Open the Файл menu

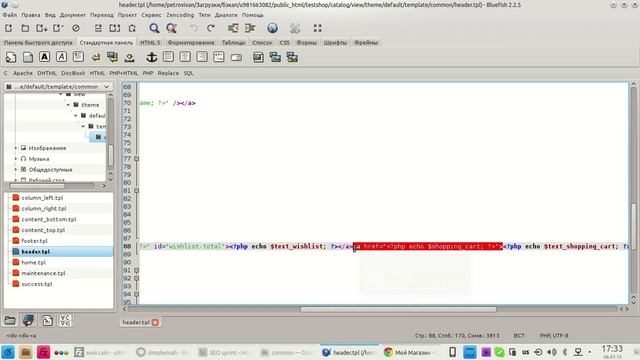click(10, 15)
